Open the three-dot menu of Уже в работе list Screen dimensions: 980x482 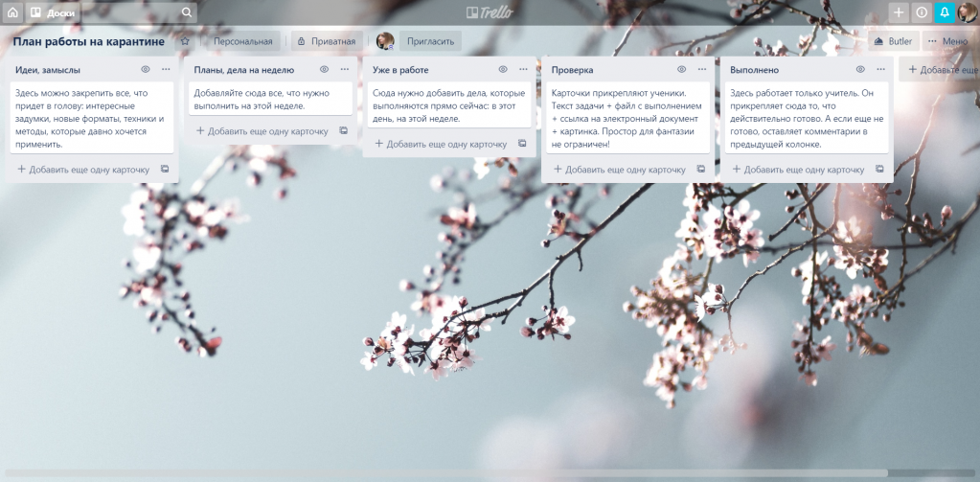point(523,69)
